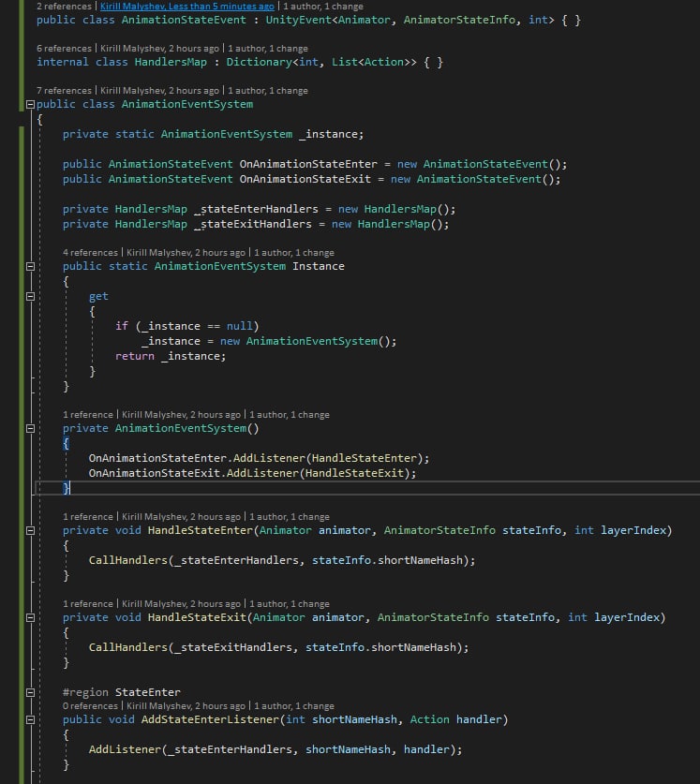Open 'Kirill Malyshev, Less than 5 minutes ago' link
Screen dimensions: 700x784
[x=187, y=7]
